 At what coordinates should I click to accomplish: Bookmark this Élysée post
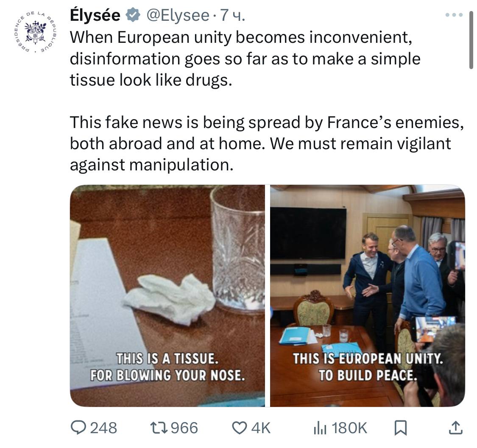pyautogui.click(x=400, y=428)
